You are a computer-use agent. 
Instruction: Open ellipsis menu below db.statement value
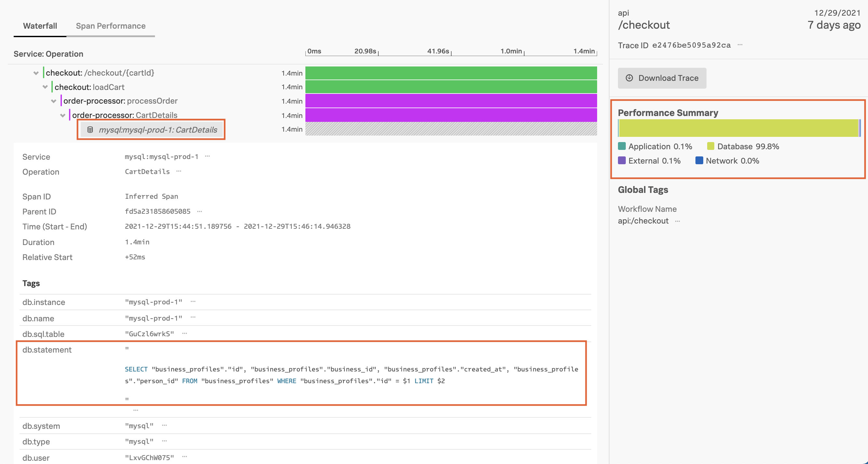coord(135,410)
